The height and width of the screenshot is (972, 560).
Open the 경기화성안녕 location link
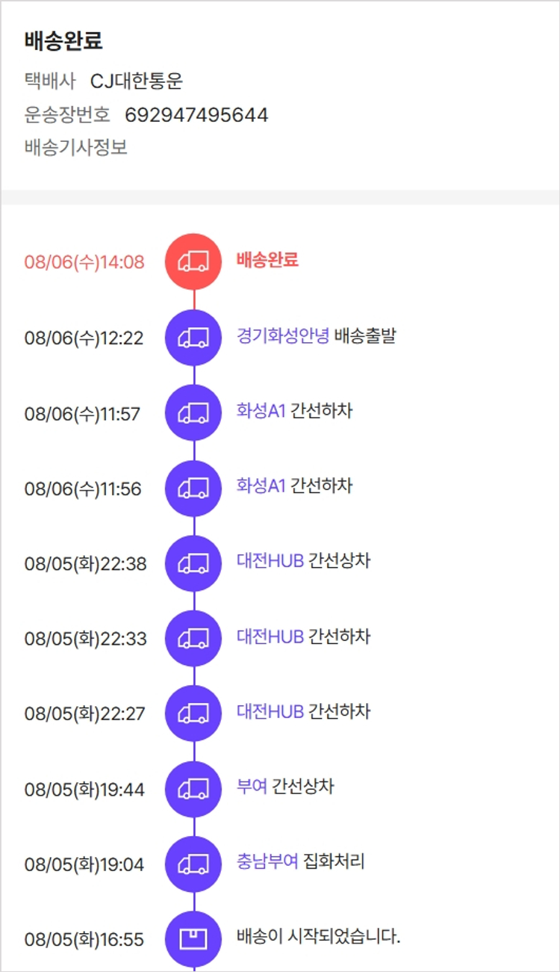pyautogui.click(x=283, y=336)
